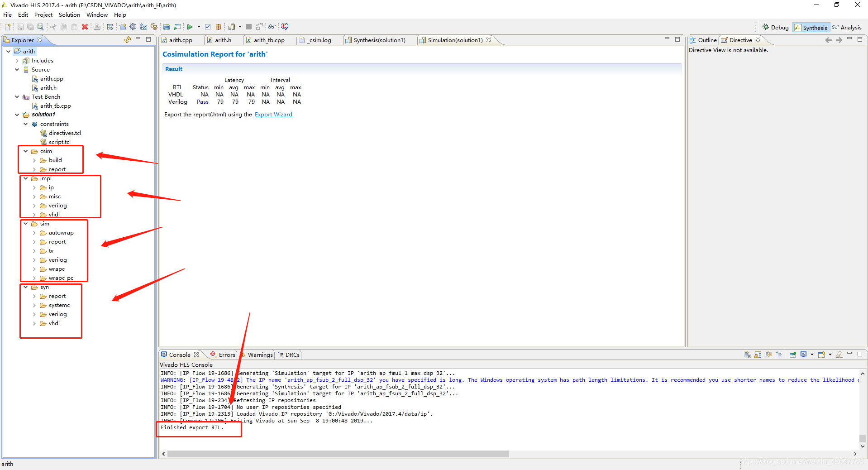Click console vertical scroll-up arrow
This screenshot has height=470, width=868.
pos(863,374)
